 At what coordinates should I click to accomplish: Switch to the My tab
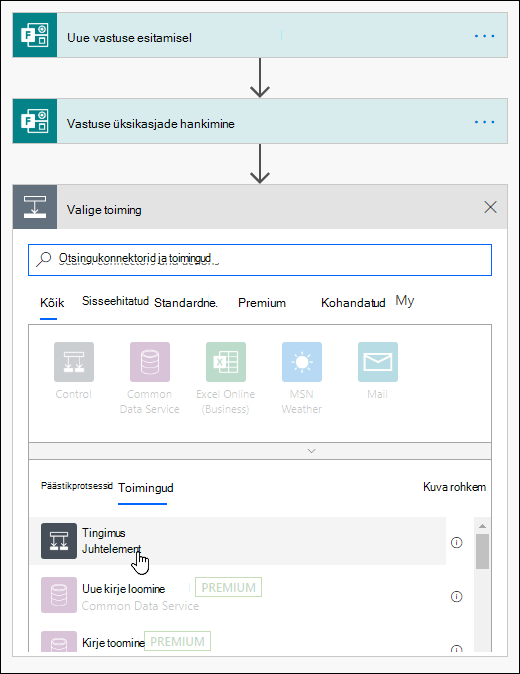(405, 301)
